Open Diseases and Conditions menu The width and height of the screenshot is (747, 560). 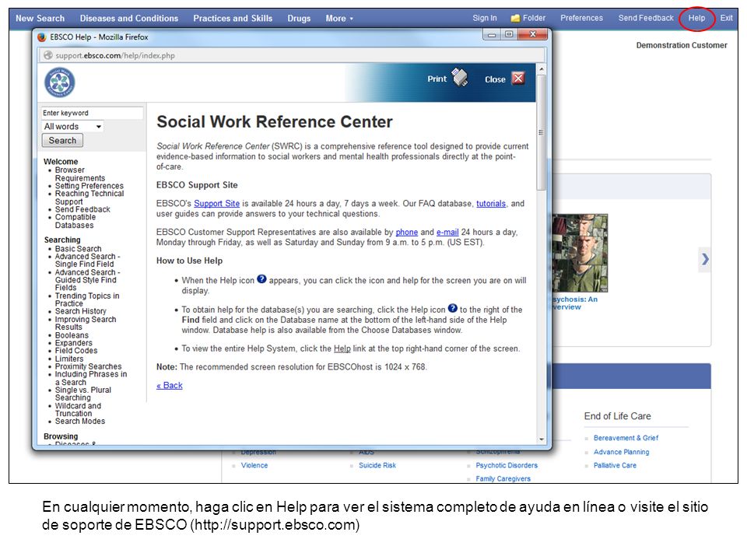click(129, 19)
